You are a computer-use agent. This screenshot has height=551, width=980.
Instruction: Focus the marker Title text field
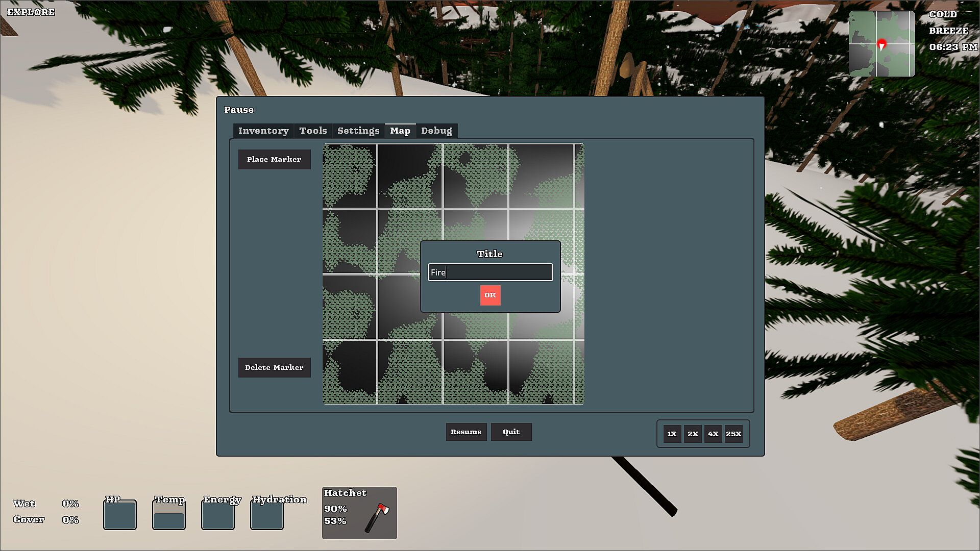coord(490,272)
